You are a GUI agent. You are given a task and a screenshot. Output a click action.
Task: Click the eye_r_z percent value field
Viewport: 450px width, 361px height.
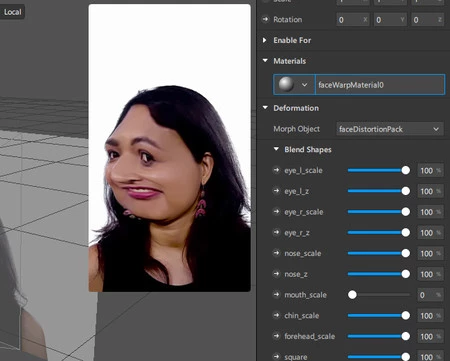click(x=430, y=233)
